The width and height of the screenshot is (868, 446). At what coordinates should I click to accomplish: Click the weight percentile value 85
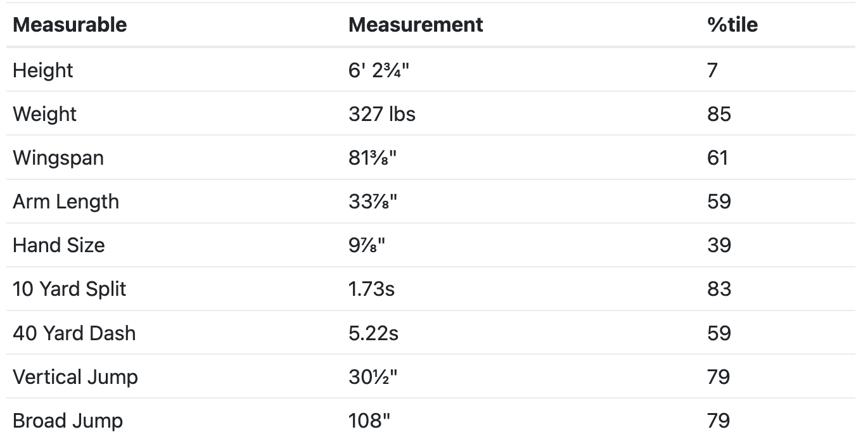point(719,114)
